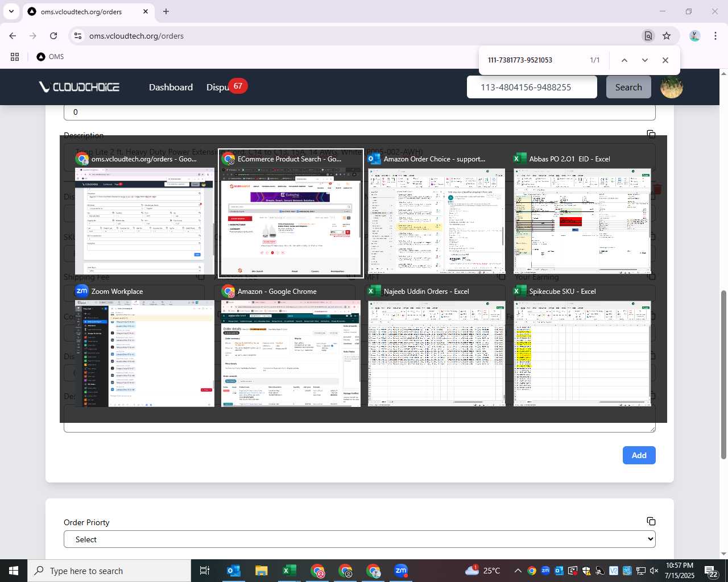Open the user avatar in OMS header
The height and width of the screenshot is (582, 728).
click(x=672, y=87)
